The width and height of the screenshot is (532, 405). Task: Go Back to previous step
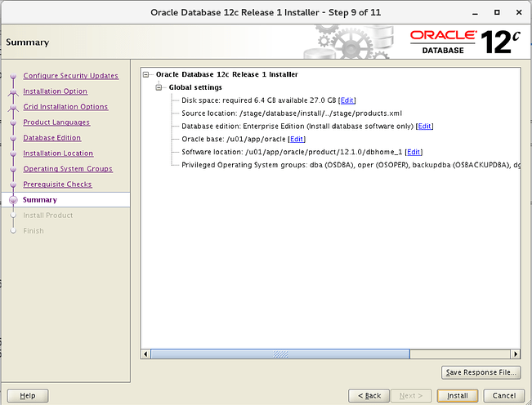369,395
